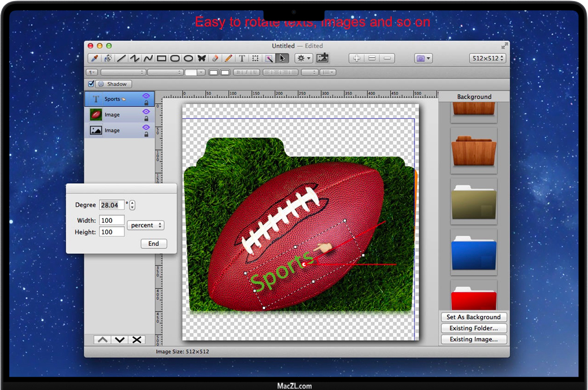Expand the gear settings dropdown

tap(304, 58)
